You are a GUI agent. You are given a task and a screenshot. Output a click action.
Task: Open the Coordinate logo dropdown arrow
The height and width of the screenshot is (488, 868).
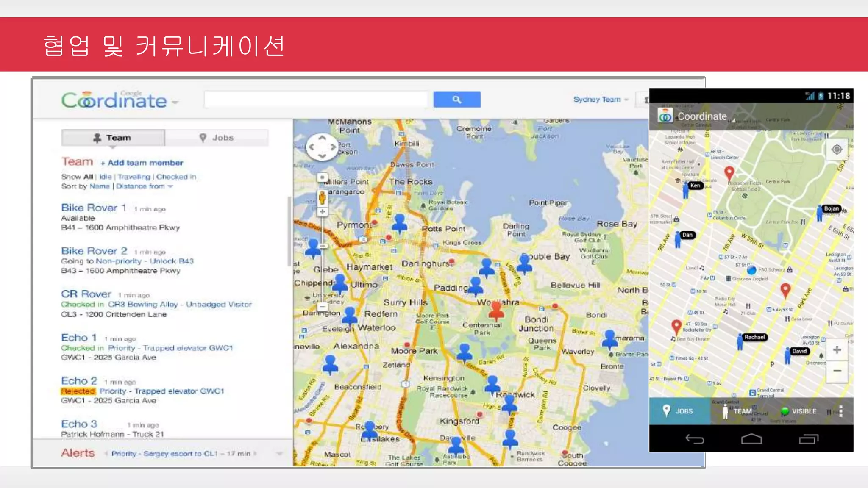point(175,102)
